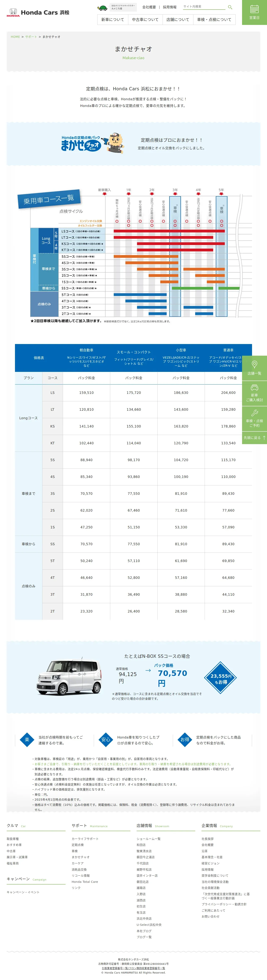The height and width of the screenshot is (980, 267).
Task: Click 先頭に戻る back-to-top button
Action: [255, 438]
